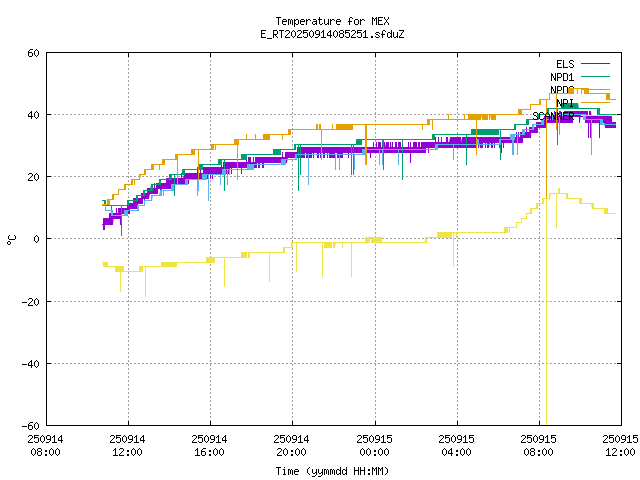640x480 pixels.
Task: Click the 250915 00:00 x-axis tick label
Action: 374,445
